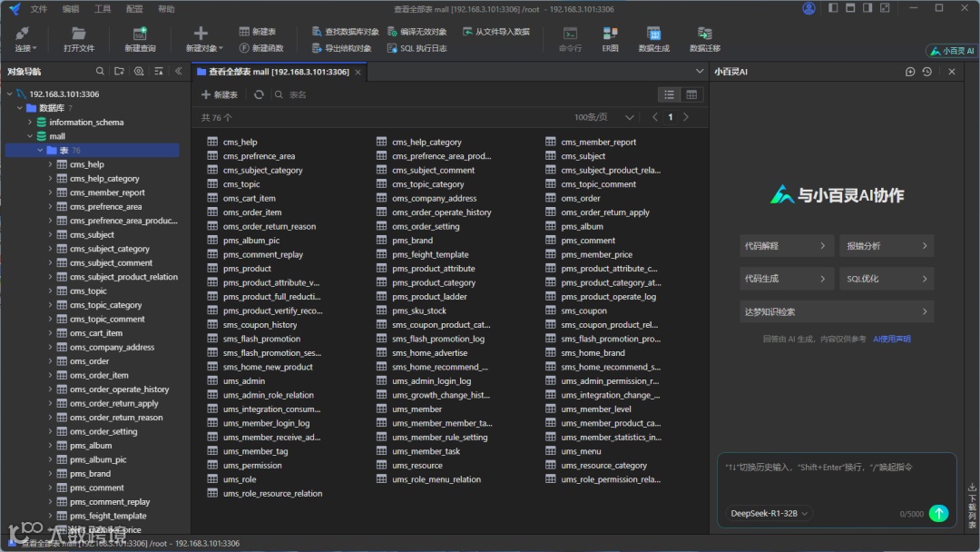The image size is (980, 552).
Task: Click 从文件导入数据 import tool
Action: [496, 32]
